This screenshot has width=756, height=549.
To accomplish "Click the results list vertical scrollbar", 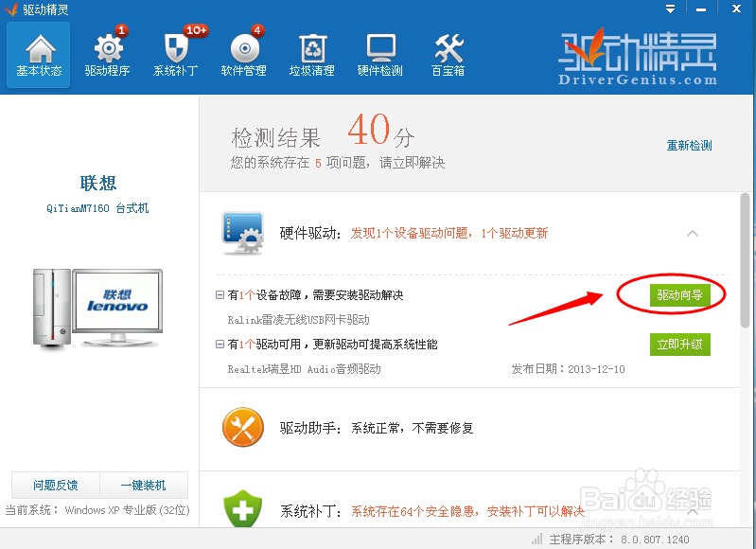I will coord(746,260).
